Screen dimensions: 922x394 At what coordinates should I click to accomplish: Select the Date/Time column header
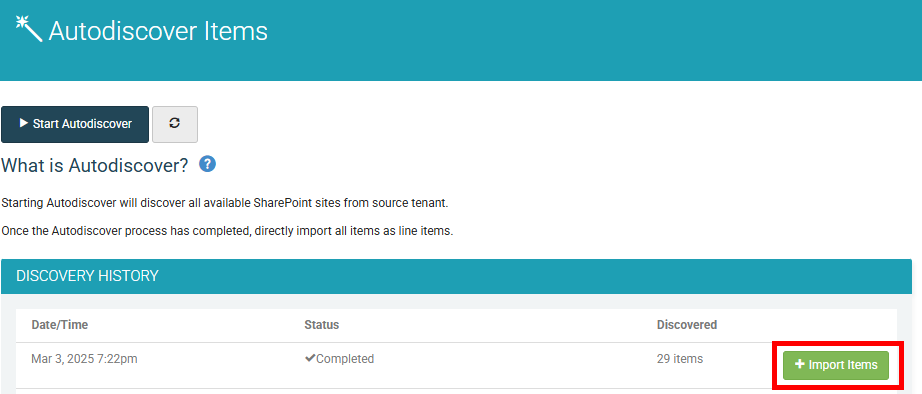[x=59, y=325]
